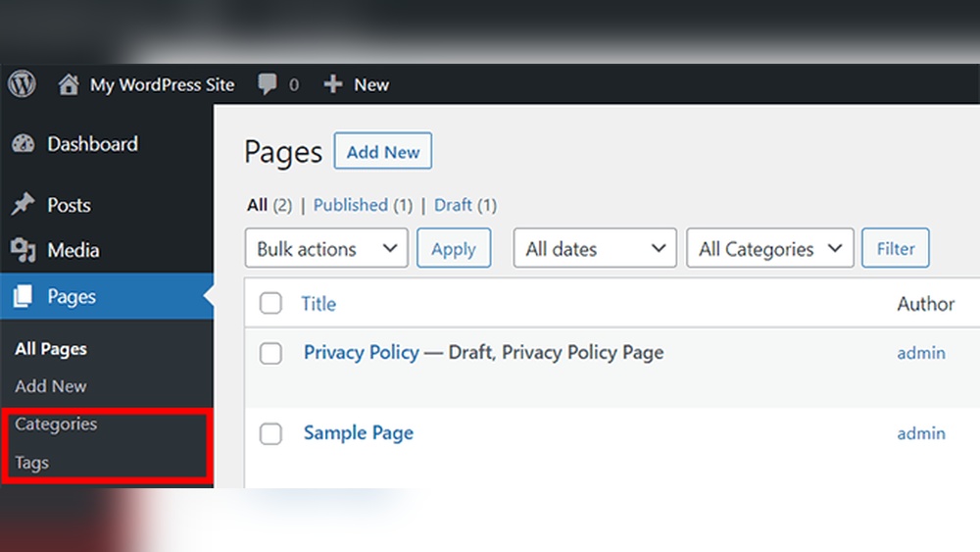Open Add New in Pages submenu
This screenshot has height=552, width=980.
coord(51,386)
